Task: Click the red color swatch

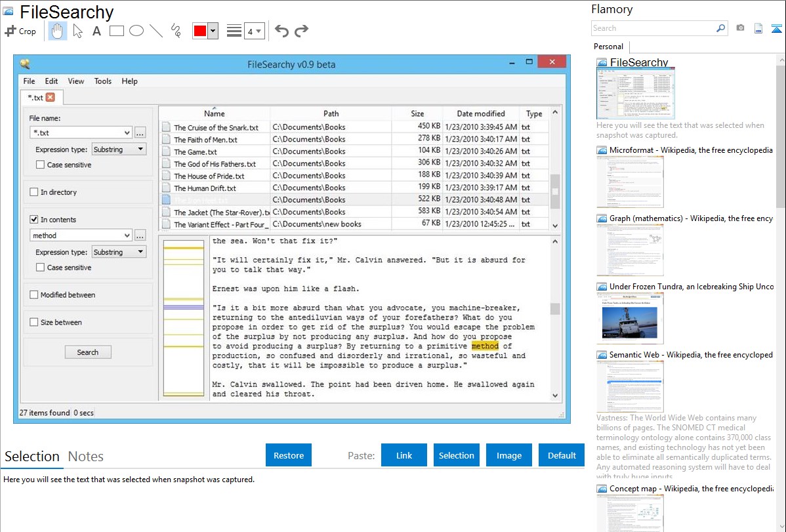Action: point(200,31)
